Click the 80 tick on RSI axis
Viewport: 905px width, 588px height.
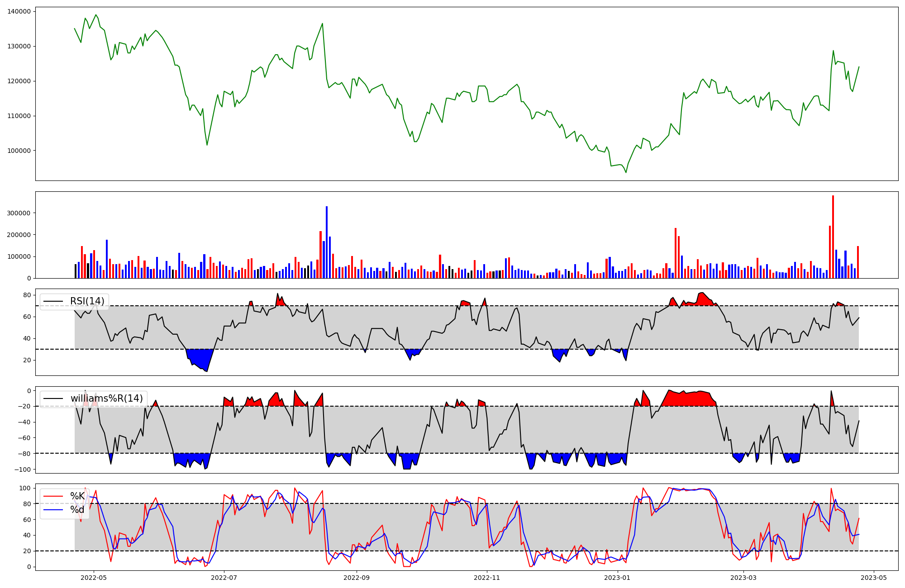tap(27, 295)
